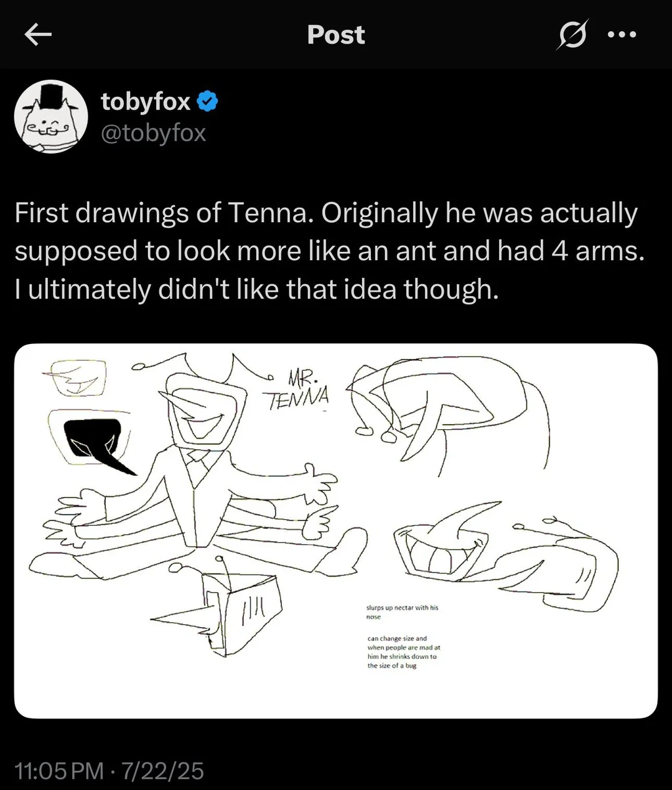Click the Post header title
The height and width of the screenshot is (790, 672).
point(335,35)
